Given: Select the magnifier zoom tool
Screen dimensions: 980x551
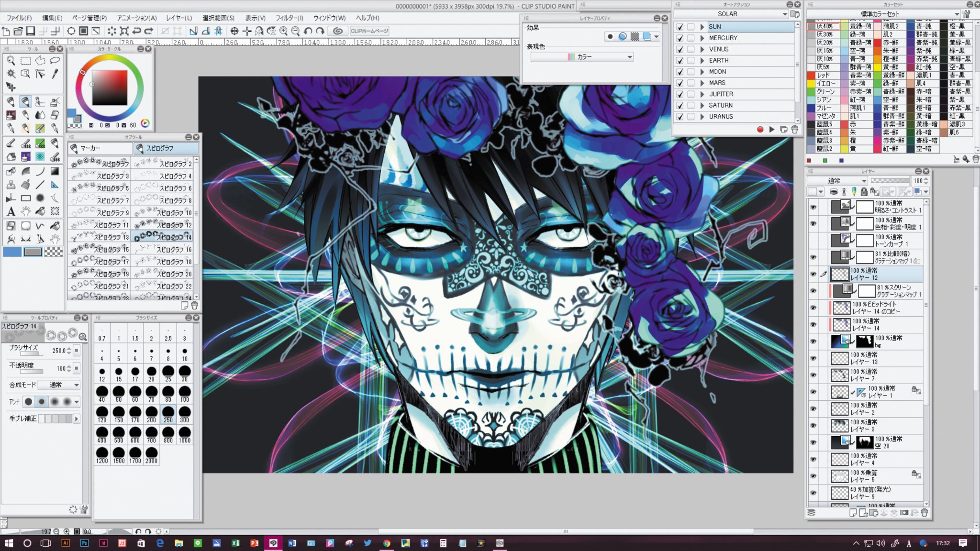Looking at the screenshot, I should (x=11, y=61).
